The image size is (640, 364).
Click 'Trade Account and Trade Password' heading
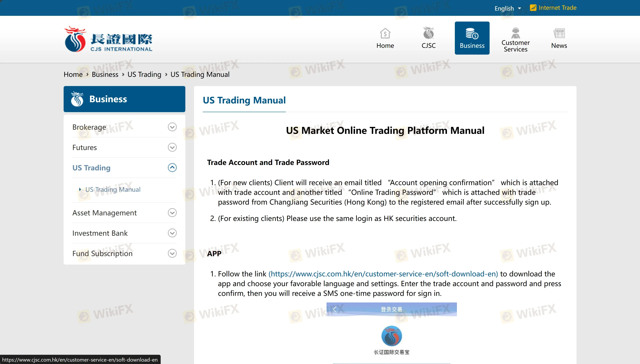268,163
